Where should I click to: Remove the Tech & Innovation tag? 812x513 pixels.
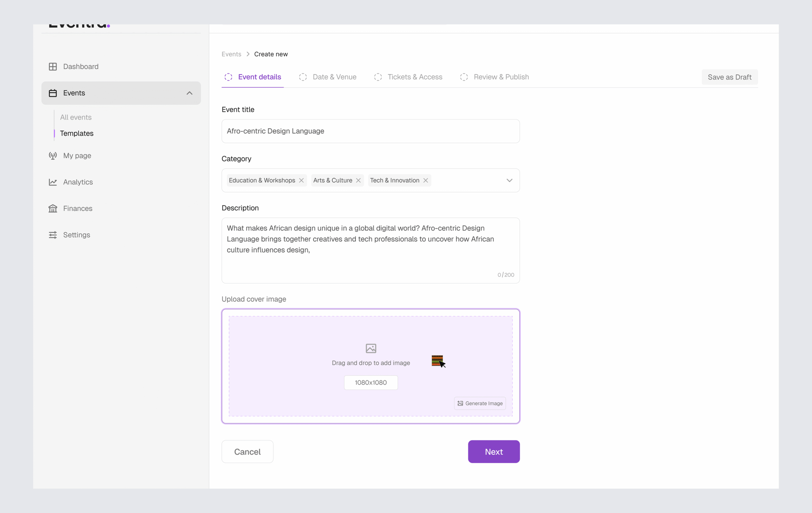(x=425, y=181)
